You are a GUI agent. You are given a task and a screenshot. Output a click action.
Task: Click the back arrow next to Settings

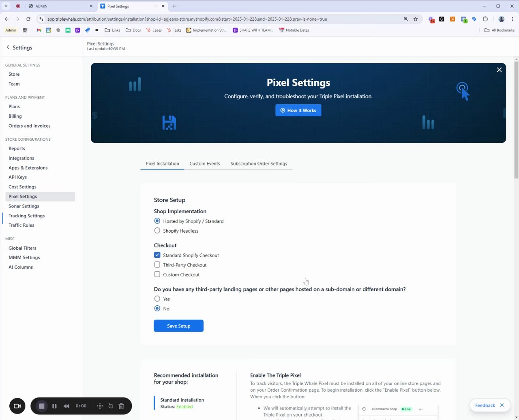pos(8,47)
